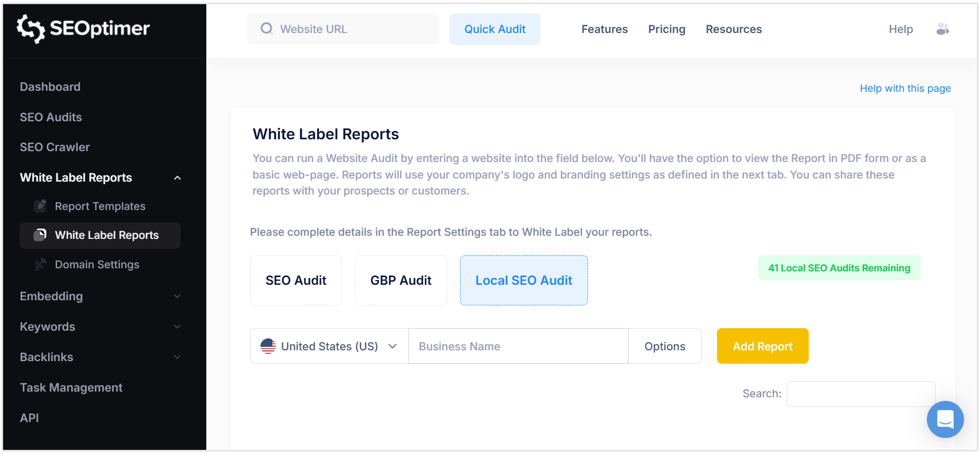This screenshot has width=980, height=454.
Task: Click the 41 Local SEO Audits Remaining badge
Action: pos(839,268)
